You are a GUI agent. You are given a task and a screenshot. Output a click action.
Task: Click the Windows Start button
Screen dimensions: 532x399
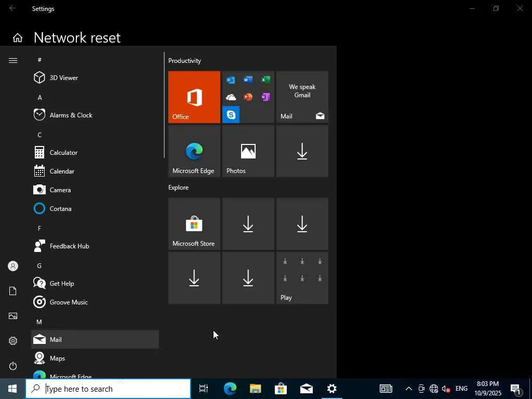[x=12, y=389]
